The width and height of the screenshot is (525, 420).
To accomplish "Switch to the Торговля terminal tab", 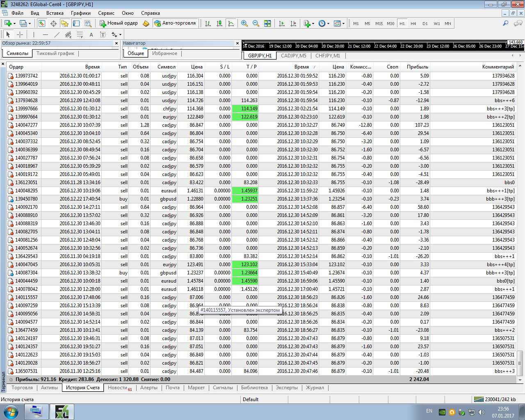I will coord(22,388).
